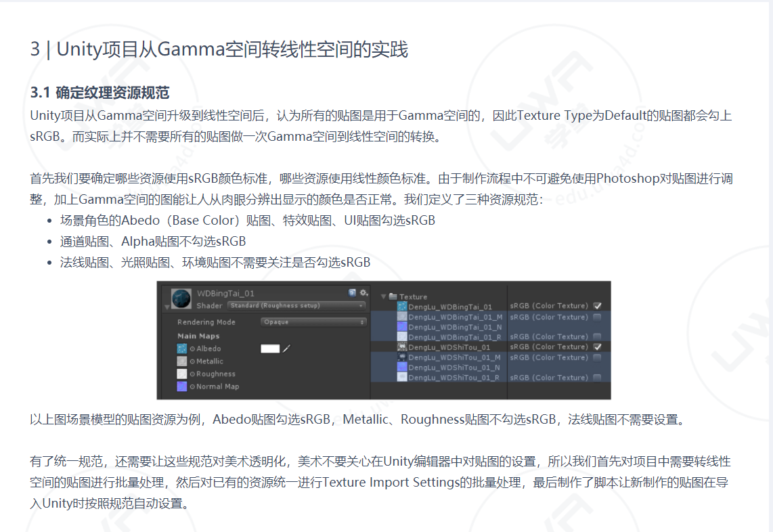Check sRGB for DengLu_WDBingTai_01_R
Screen dimensions: 773x532
pyautogui.click(x=598, y=337)
